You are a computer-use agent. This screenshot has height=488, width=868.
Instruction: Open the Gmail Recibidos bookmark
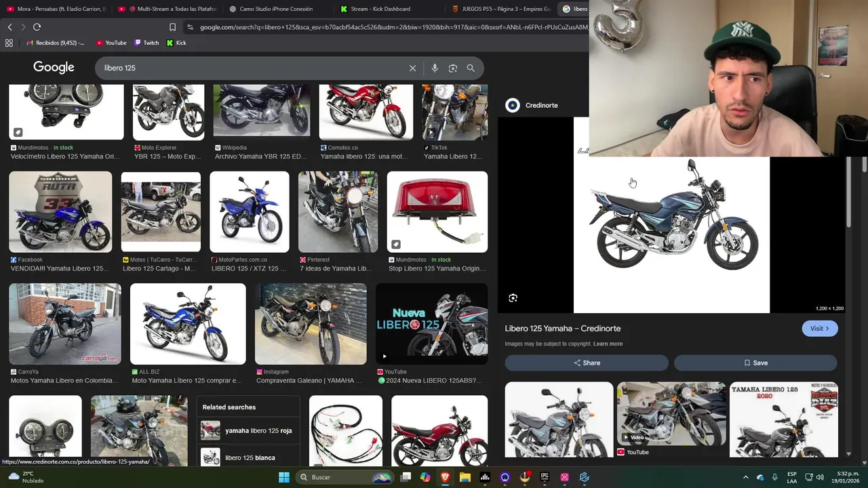56,43
